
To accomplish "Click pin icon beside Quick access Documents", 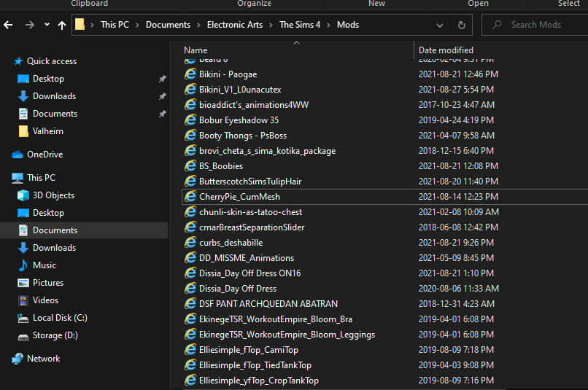I will [162, 114].
